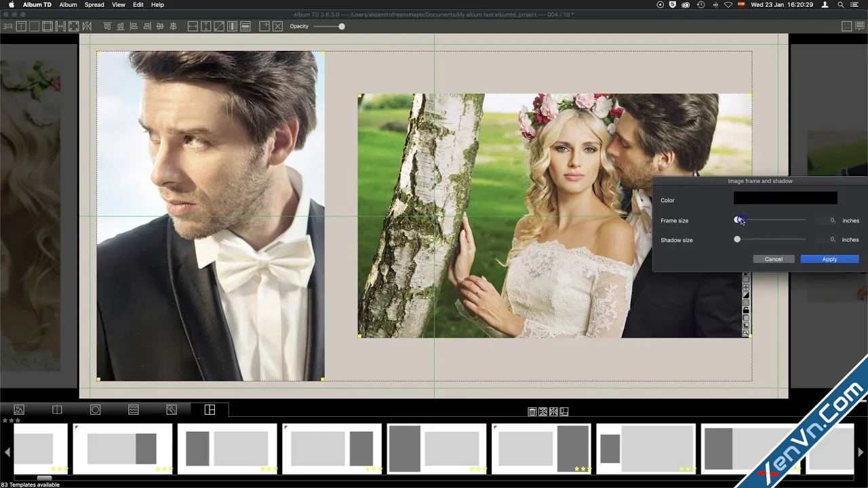Click the fit-to-frame corners icon

pos(73,26)
